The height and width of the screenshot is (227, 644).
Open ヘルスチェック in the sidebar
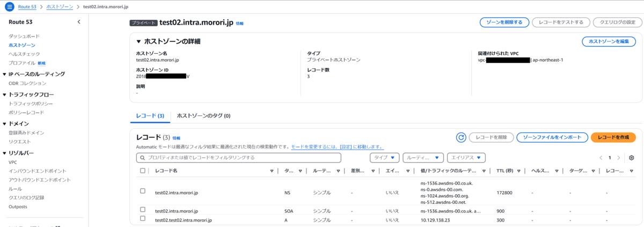[24, 54]
